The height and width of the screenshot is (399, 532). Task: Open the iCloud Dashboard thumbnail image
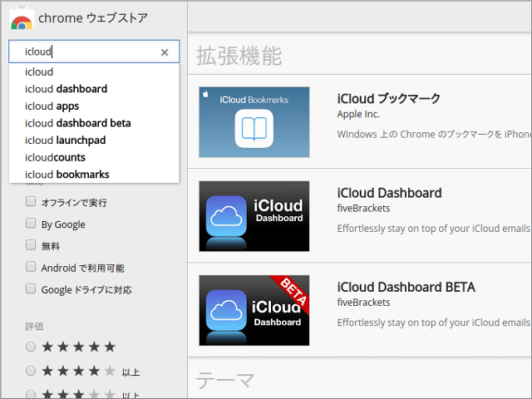tap(254, 216)
